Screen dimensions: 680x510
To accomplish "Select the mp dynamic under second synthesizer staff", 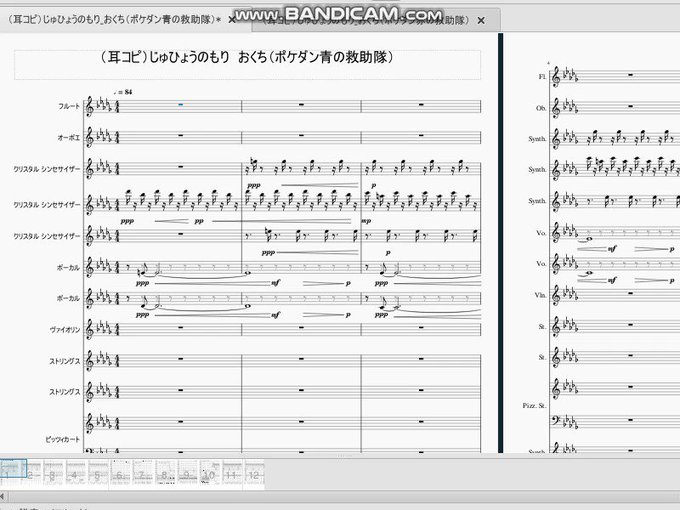I will (366, 221).
